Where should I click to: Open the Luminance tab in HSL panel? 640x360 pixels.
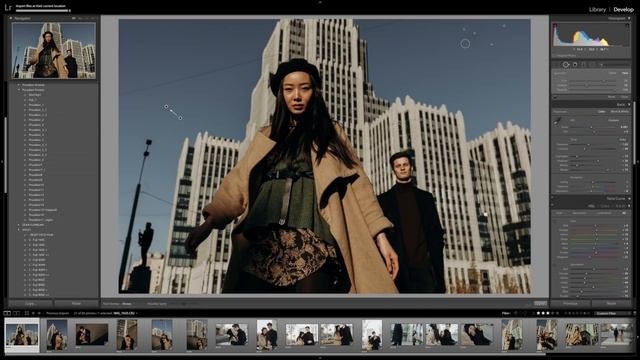pyautogui.click(x=604, y=213)
